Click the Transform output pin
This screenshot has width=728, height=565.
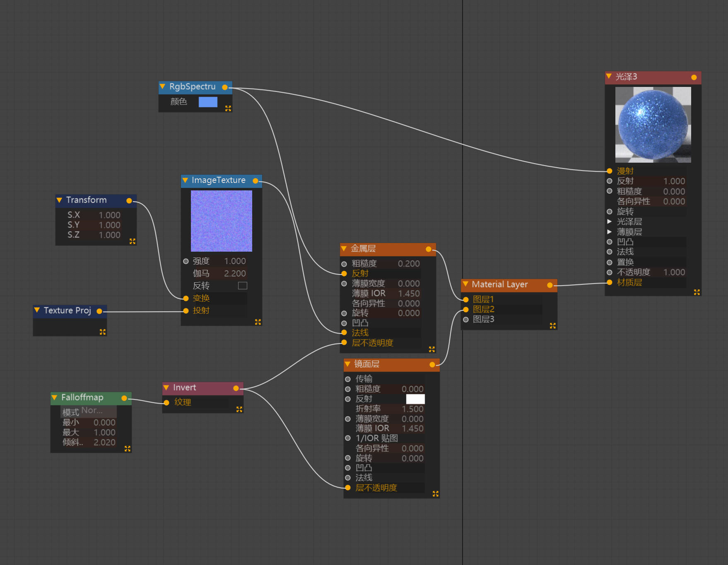(x=129, y=201)
